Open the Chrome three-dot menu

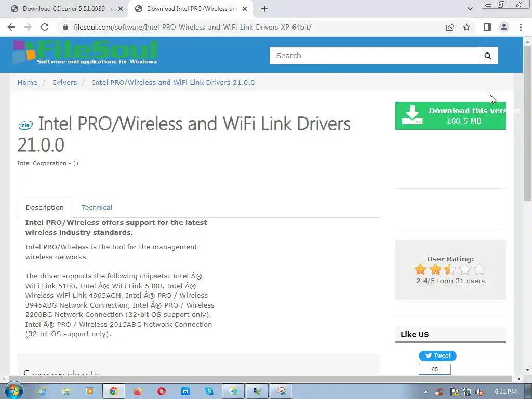521,27
